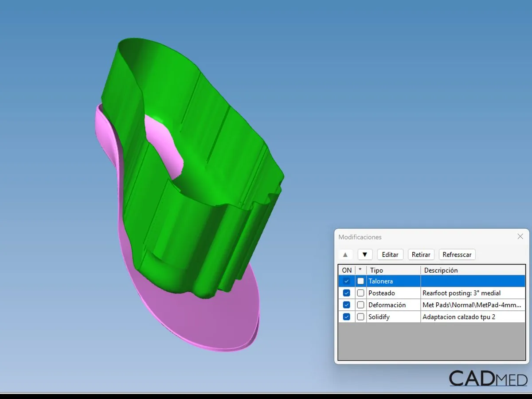
Task: Toggle ON checkbox for Talonera
Action: tap(347, 281)
